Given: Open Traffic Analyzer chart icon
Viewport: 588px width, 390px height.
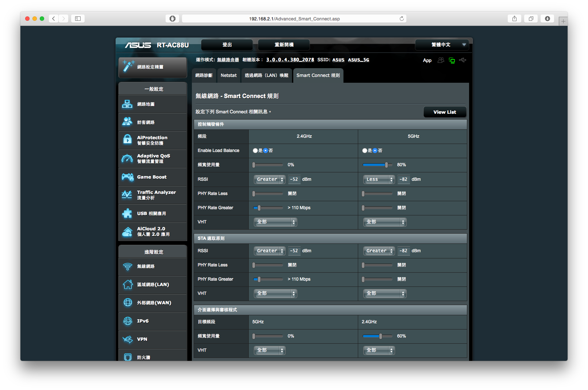Looking at the screenshot, I should (x=127, y=195).
